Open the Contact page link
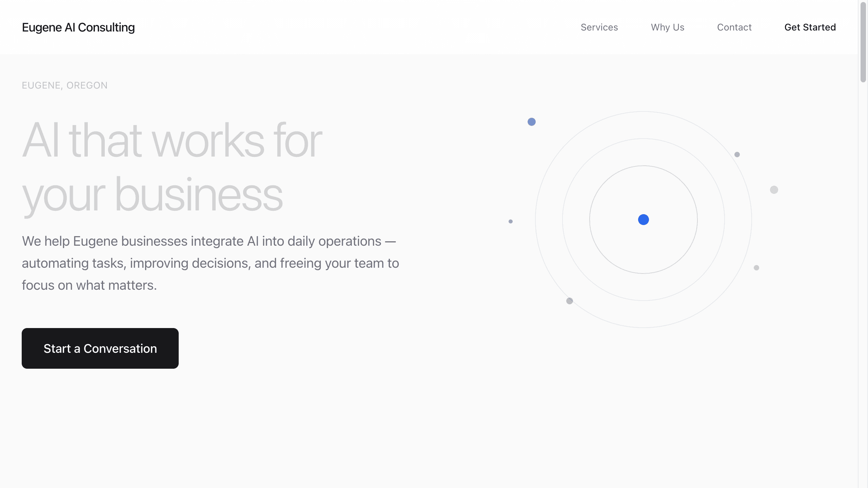 734,27
